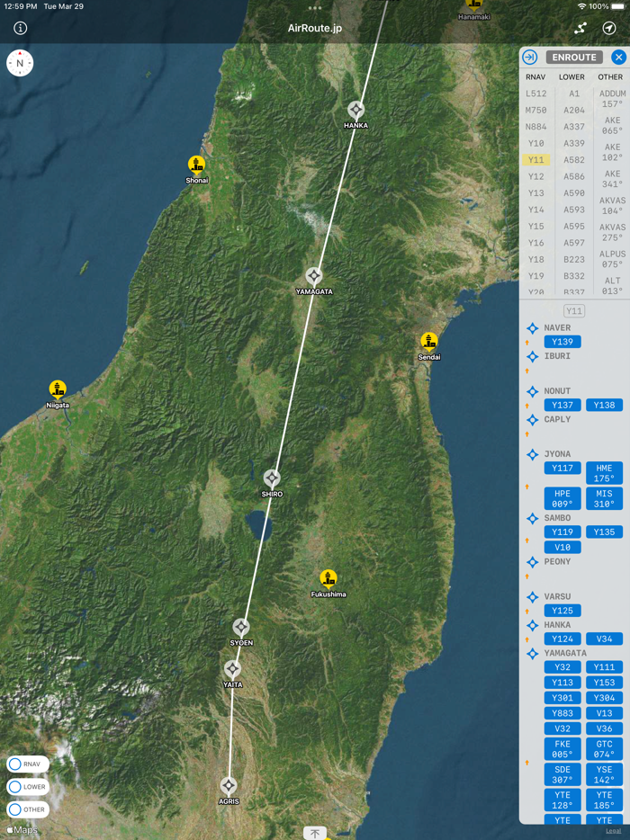Open connecting route Y883
Viewport: 630px width, 840px height.
coord(562,713)
